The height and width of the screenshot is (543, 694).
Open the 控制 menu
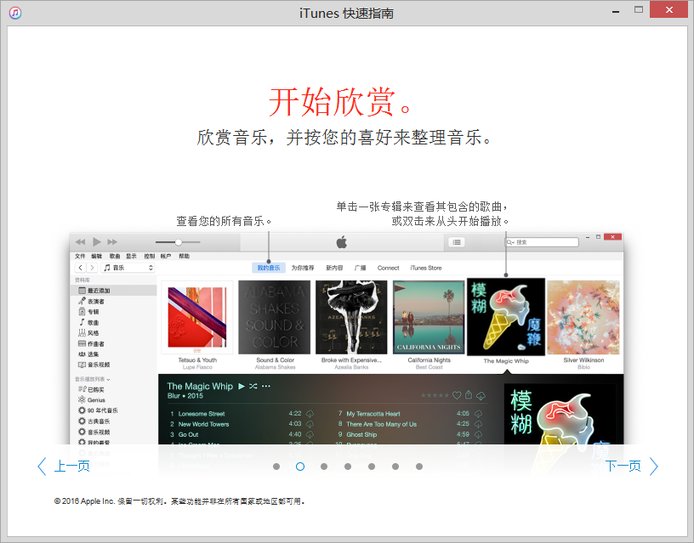[149, 256]
